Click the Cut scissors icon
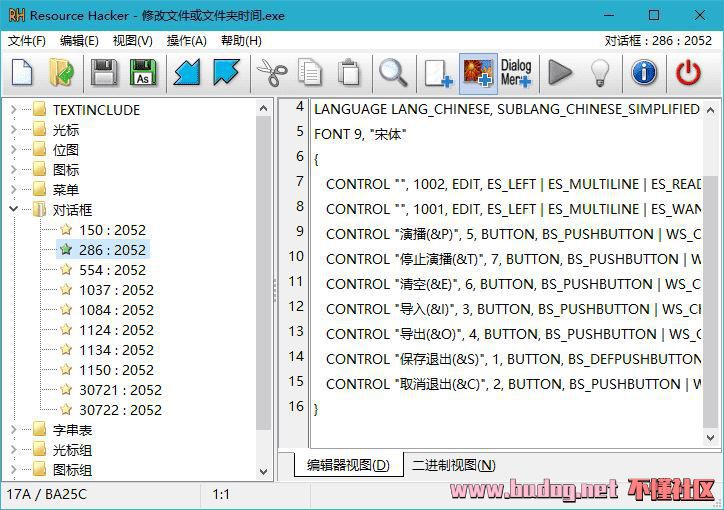The width and height of the screenshot is (724, 510). (271, 73)
